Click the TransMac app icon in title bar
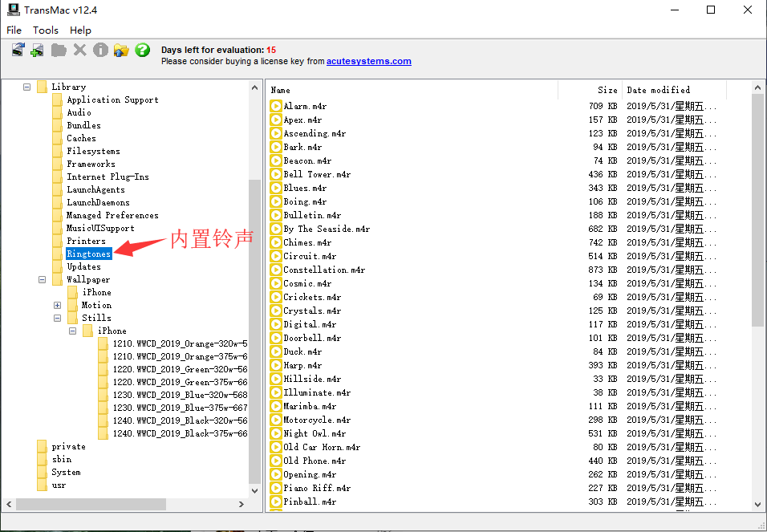The image size is (767, 532). (x=13, y=10)
